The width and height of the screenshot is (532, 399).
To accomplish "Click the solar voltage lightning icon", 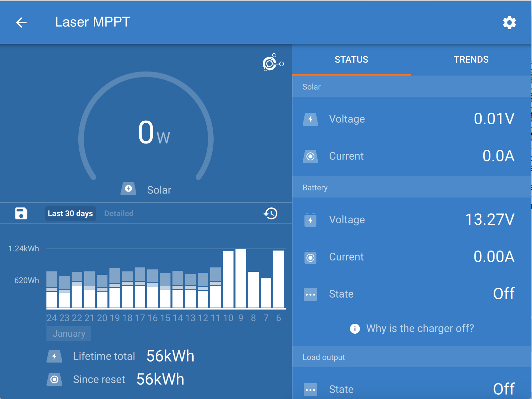I will click(310, 119).
